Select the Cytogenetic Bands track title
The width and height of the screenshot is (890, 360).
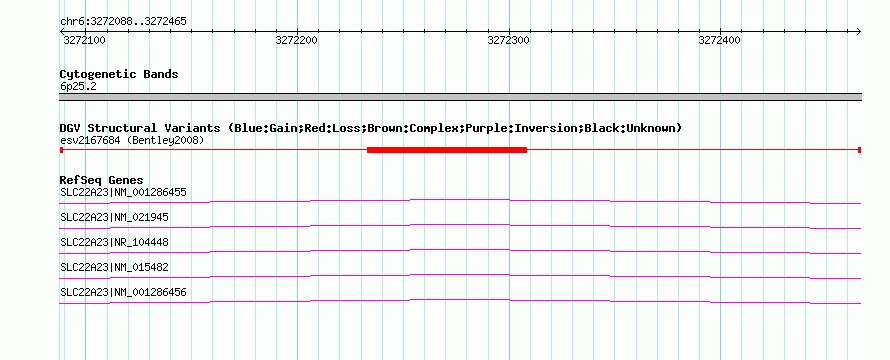119,74
